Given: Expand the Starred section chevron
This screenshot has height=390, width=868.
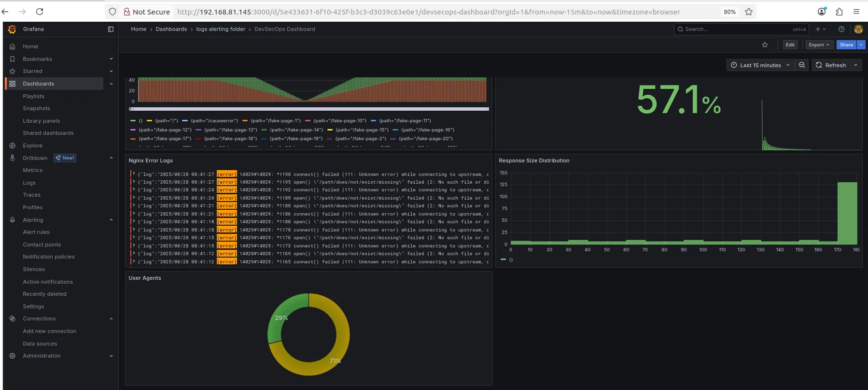Looking at the screenshot, I should coord(111,71).
